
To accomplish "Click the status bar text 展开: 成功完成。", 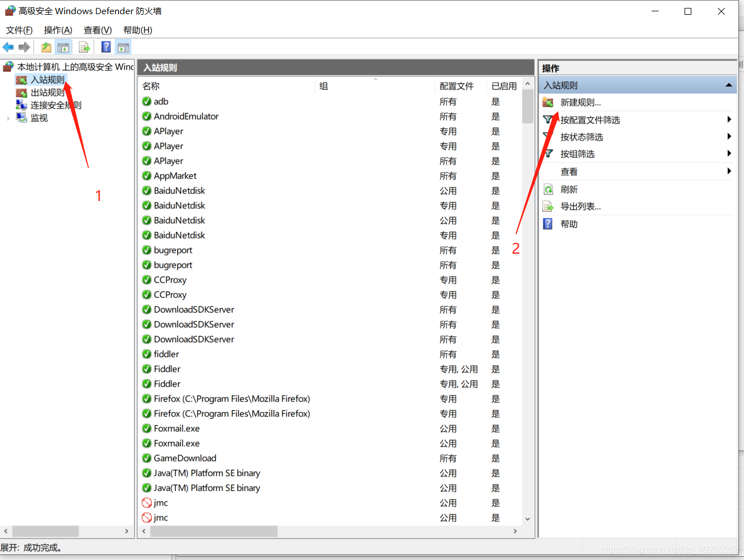I will coord(31,548).
